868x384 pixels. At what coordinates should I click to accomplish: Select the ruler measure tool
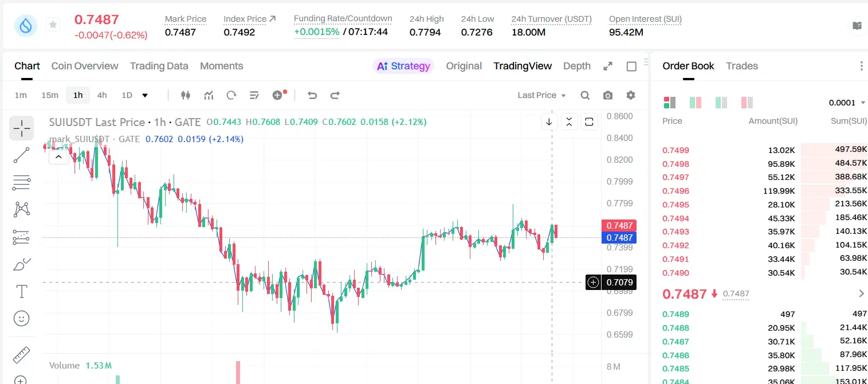[21, 355]
